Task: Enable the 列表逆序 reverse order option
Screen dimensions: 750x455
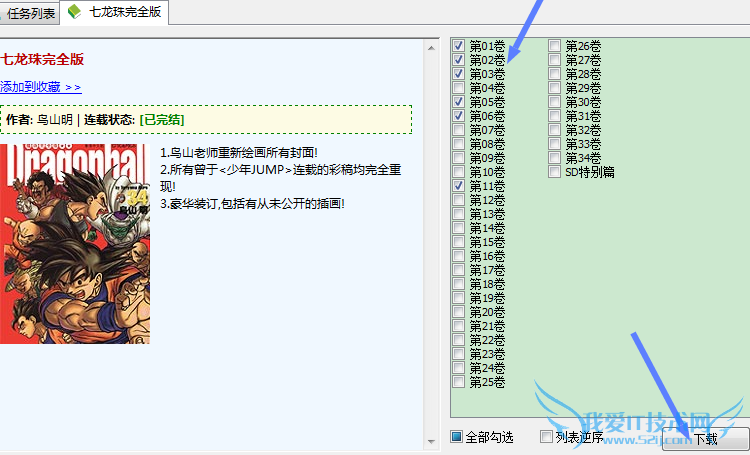Action: [546, 437]
